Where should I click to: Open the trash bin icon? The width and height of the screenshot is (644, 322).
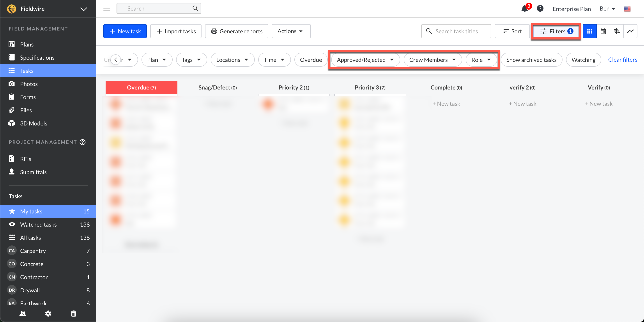(74, 313)
